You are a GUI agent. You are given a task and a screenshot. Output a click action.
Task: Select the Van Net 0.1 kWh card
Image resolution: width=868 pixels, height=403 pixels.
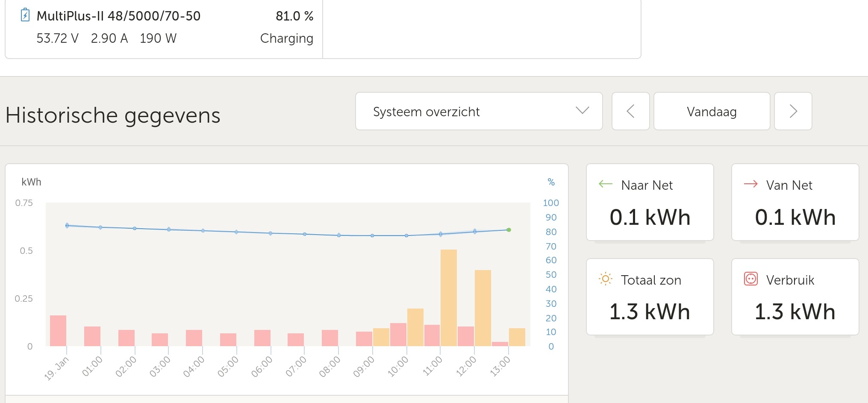pos(795,202)
